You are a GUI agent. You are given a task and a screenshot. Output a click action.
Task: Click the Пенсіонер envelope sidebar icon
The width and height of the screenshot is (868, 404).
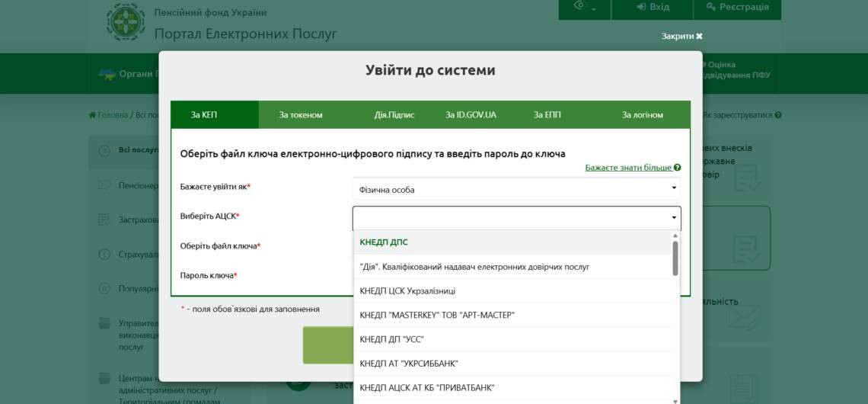(104, 185)
